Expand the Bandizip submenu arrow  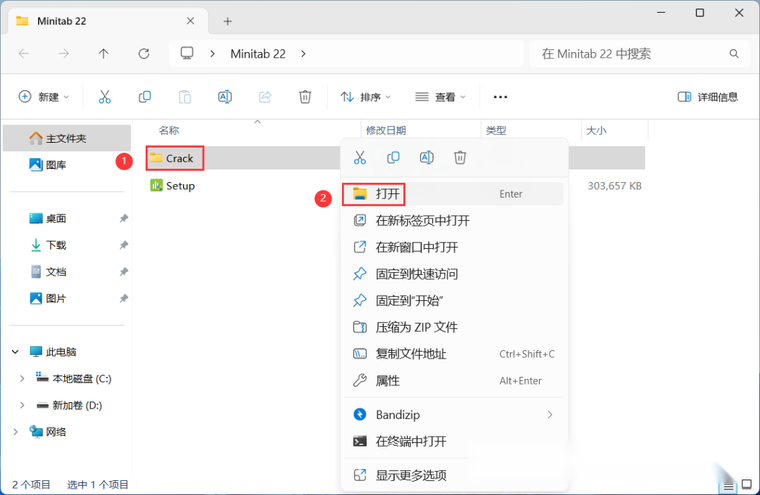click(550, 415)
